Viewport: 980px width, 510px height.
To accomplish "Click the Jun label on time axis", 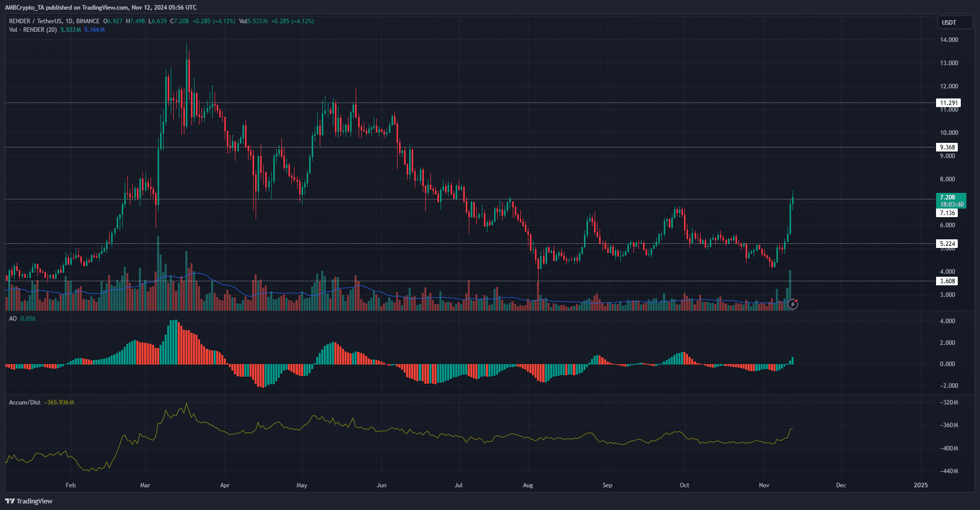I will [381, 485].
